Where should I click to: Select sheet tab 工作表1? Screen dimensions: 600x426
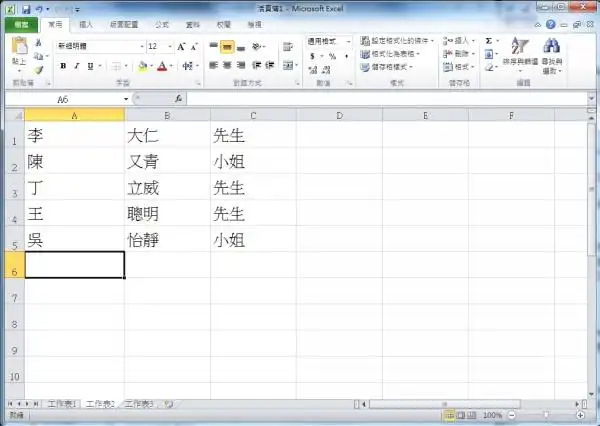(x=62, y=404)
